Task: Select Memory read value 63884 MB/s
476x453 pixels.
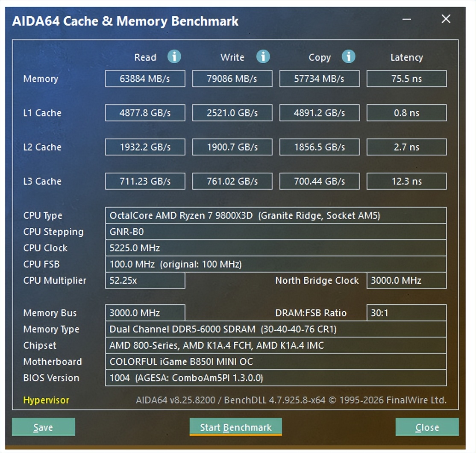Action: tap(145, 79)
